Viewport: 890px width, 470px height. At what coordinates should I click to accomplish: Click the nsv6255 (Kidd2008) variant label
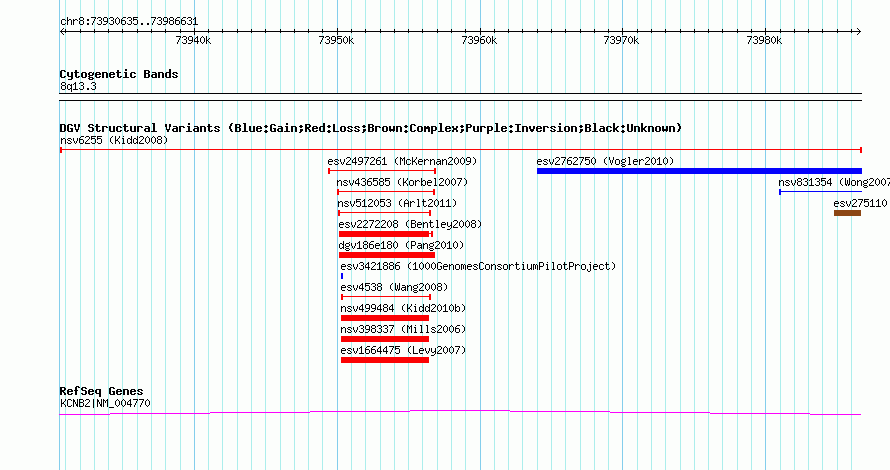tap(114, 140)
